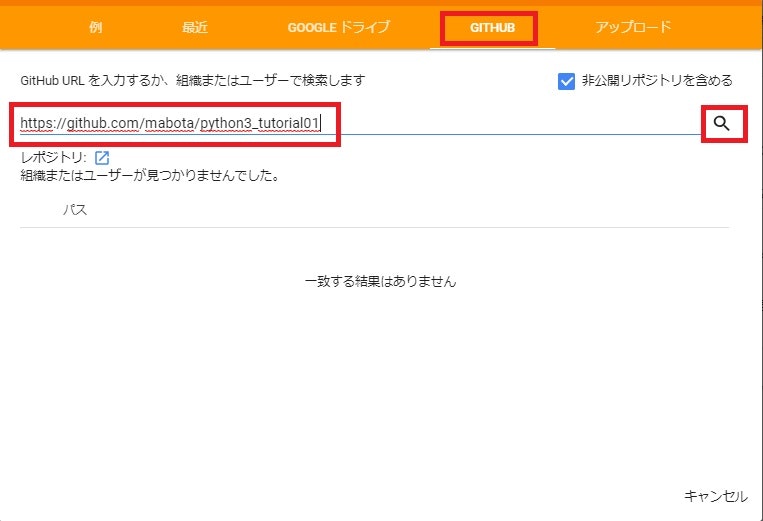Switch to the 例 tab

95,27
